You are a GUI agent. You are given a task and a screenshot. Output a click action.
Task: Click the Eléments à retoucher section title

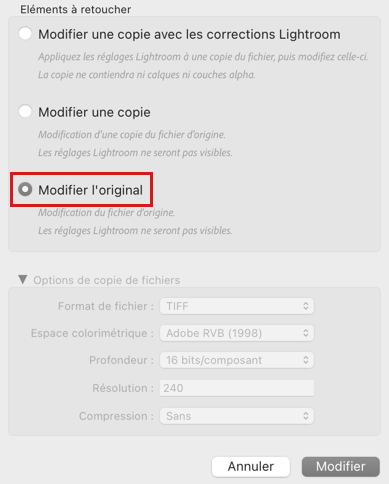[76, 9]
